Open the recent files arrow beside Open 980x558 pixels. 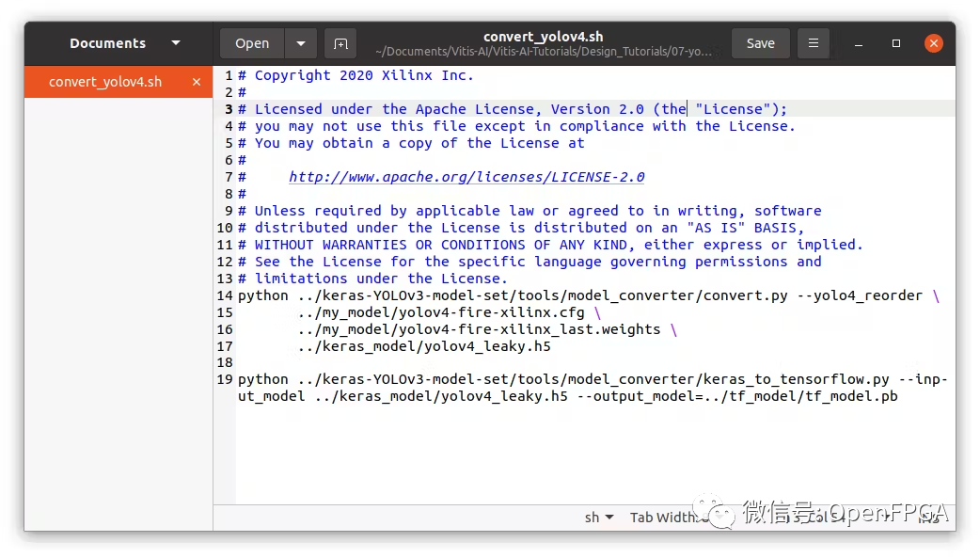300,43
